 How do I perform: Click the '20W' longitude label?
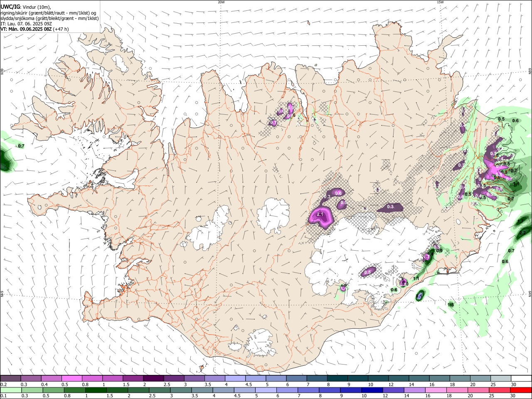tap(221, 2)
